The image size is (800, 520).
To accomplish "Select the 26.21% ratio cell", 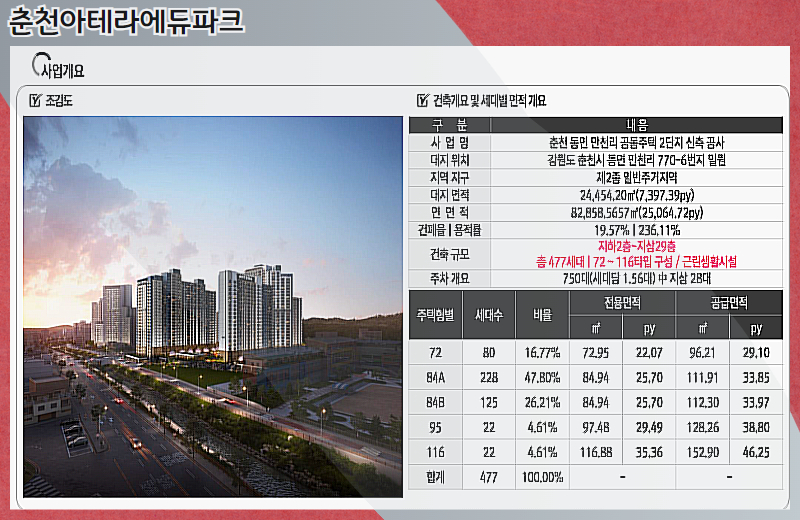I will pyautogui.click(x=542, y=403).
